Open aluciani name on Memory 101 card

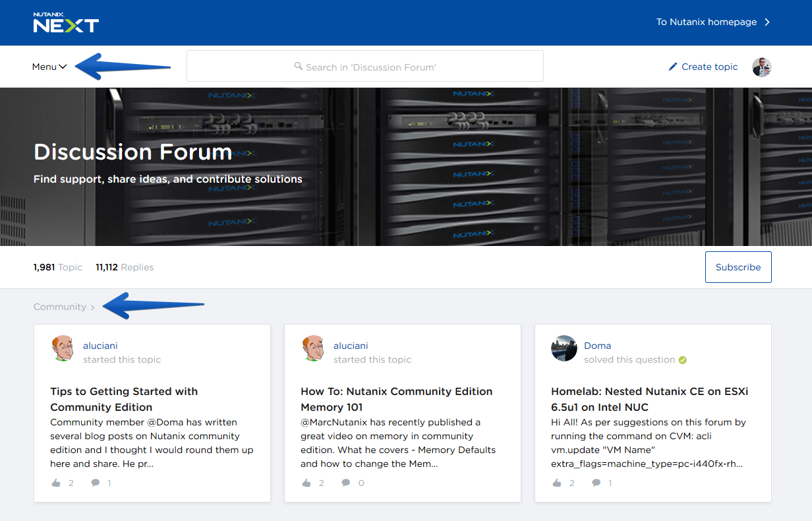(351, 346)
